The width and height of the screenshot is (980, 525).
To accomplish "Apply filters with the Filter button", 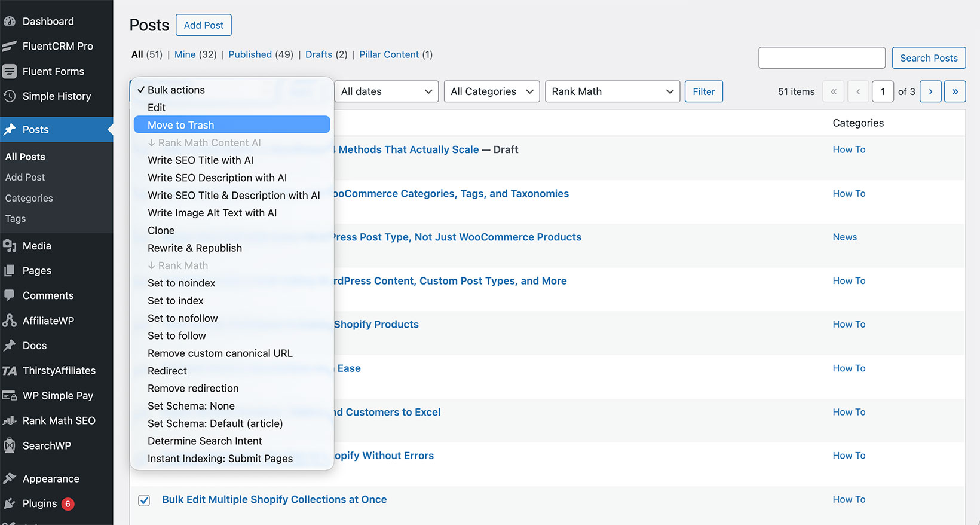I will click(704, 91).
